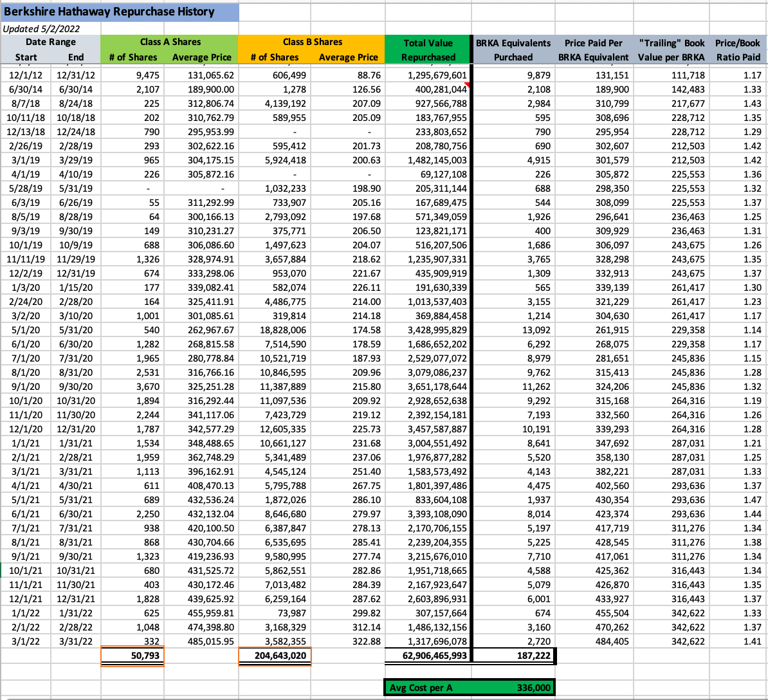The height and width of the screenshot is (700, 768).
Task: Select the green Class A Shares header
Action: [170, 42]
